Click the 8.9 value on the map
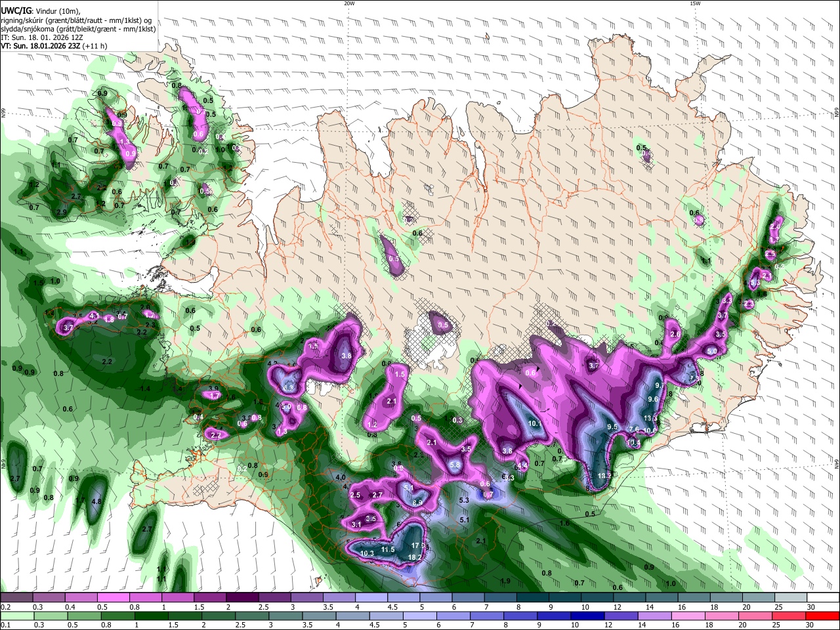840x630 pixels. click(417, 503)
